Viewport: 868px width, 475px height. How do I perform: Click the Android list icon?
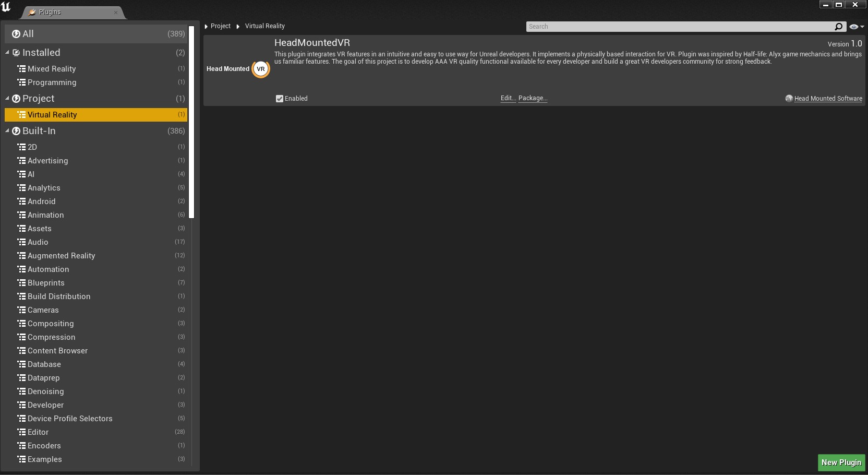21,201
